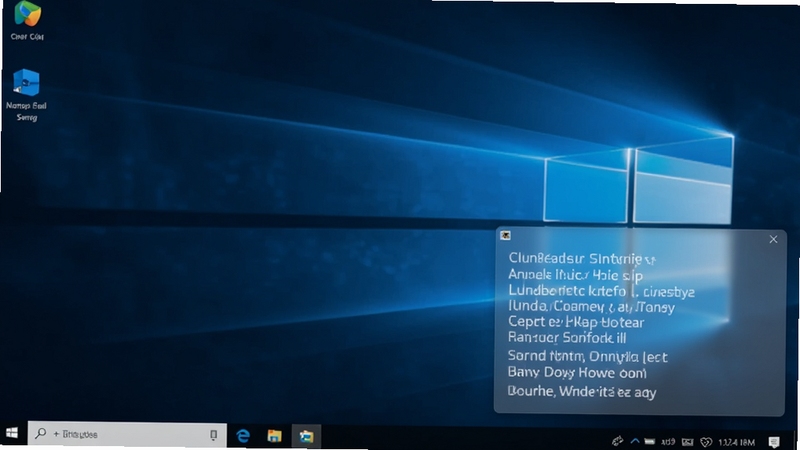Open the Windows Start menu button
800x450 pixels.
click(12, 434)
